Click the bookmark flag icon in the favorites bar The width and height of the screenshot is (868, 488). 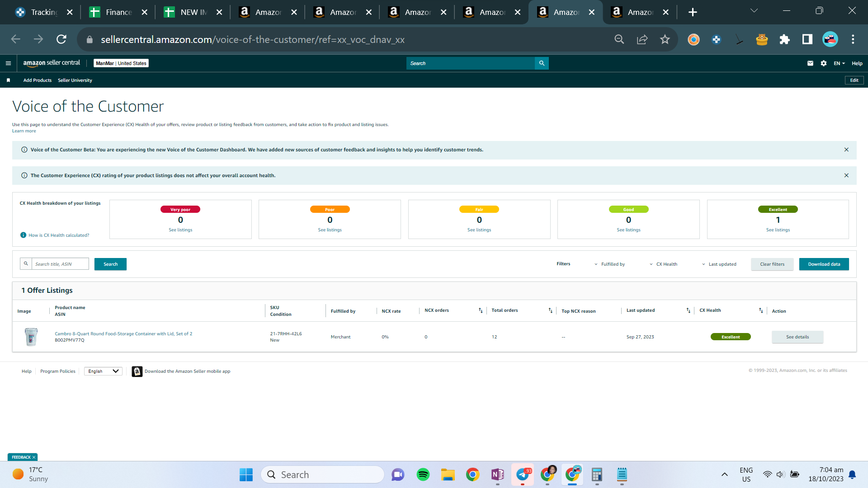point(8,80)
